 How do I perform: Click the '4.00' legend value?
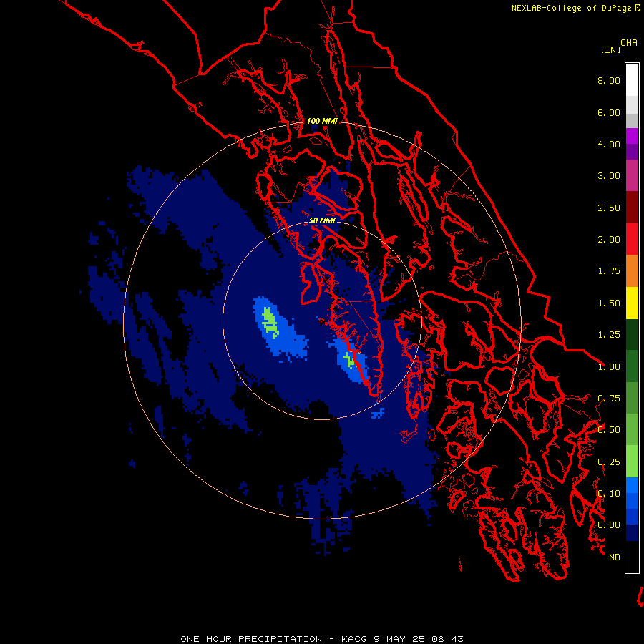[x=609, y=144]
